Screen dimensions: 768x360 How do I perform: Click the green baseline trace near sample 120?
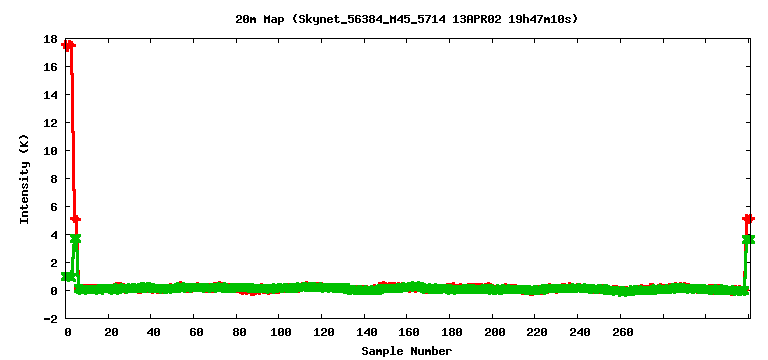322,288
